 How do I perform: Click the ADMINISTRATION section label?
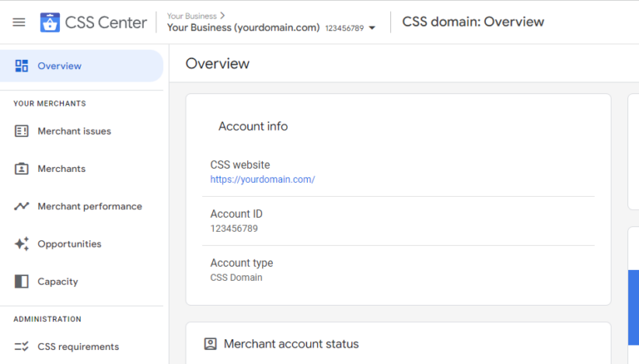[47, 319]
